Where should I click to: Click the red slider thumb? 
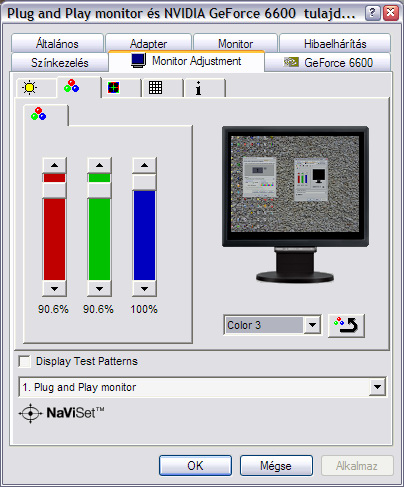click(x=54, y=190)
